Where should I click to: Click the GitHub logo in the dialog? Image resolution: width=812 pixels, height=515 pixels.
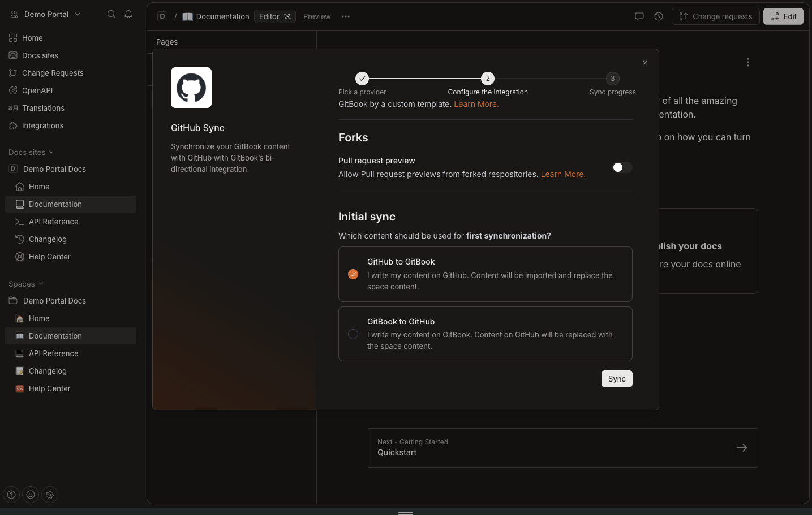191,88
